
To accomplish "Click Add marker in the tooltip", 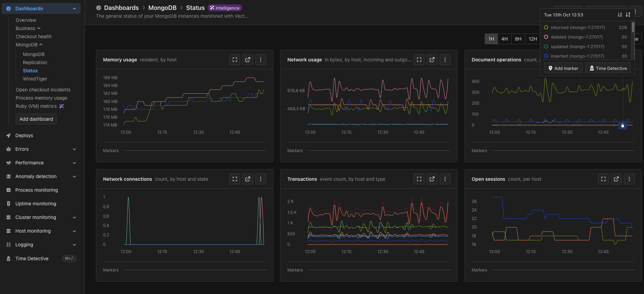I will tap(563, 68).
